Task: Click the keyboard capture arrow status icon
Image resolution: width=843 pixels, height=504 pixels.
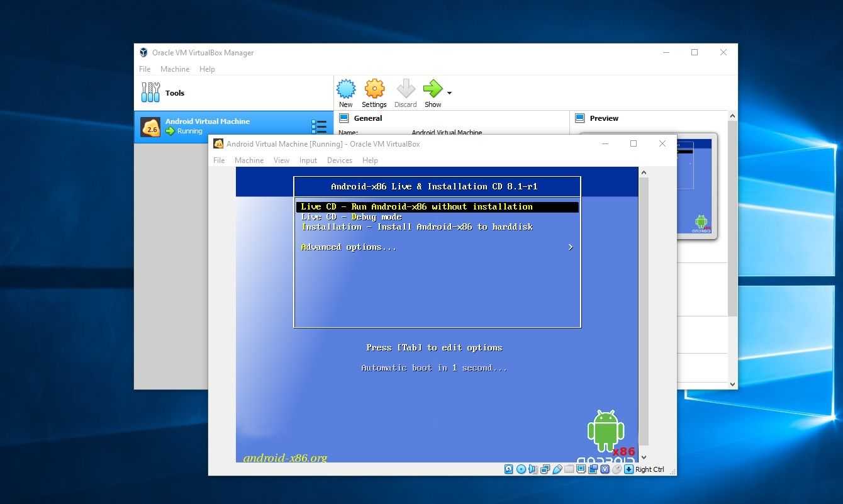Action: (629, 469)
